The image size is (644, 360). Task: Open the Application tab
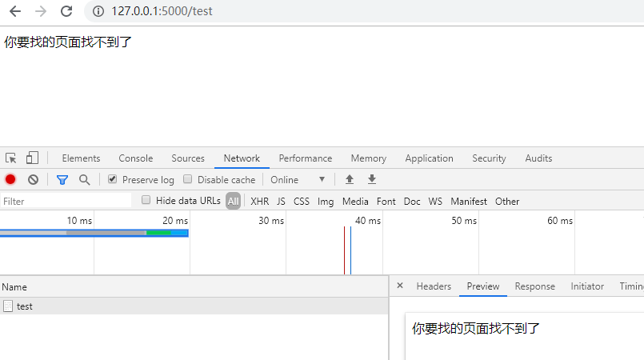click(x=429, y=158)
